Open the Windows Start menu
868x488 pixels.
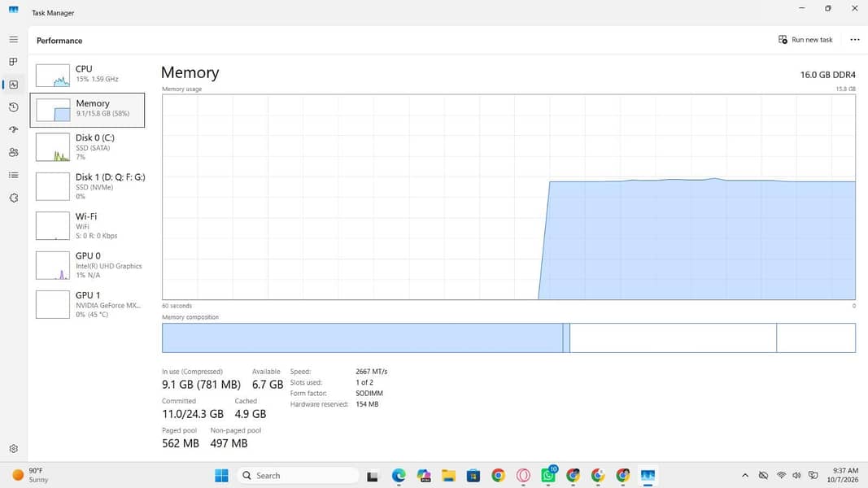(x=221, y=475)
